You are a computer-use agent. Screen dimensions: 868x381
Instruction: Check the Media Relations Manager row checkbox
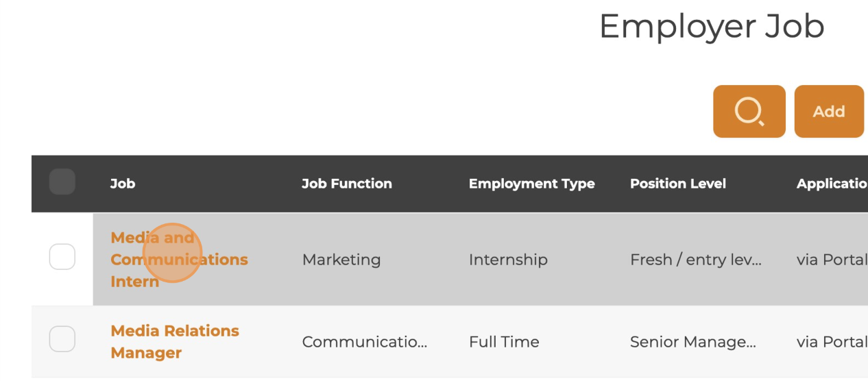coord(62,339)
